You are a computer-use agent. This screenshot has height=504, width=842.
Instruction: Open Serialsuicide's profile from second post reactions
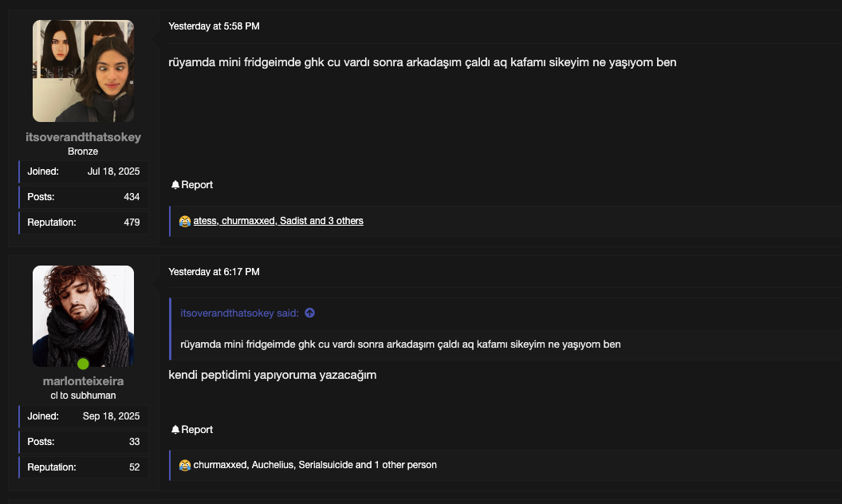point(325,465)
